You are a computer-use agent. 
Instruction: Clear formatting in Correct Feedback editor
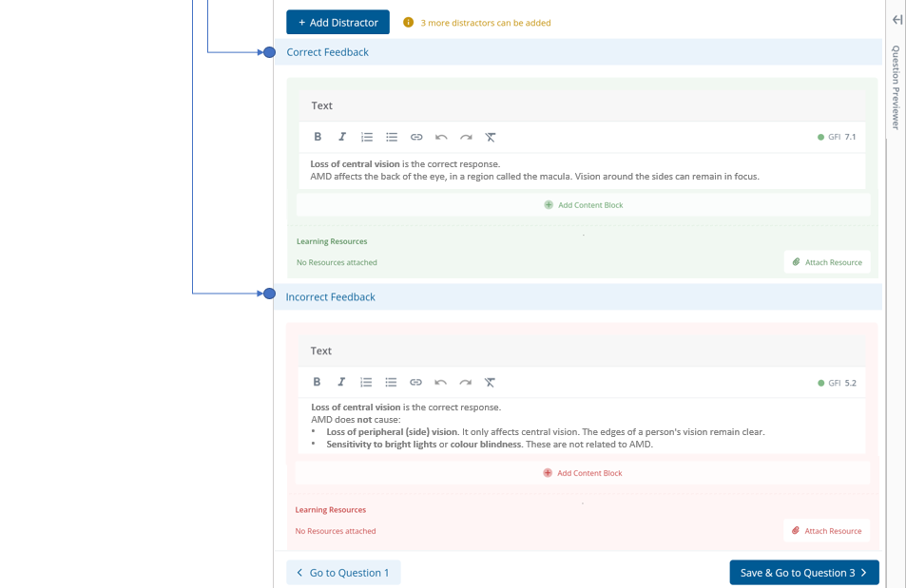tap(491, 137)
